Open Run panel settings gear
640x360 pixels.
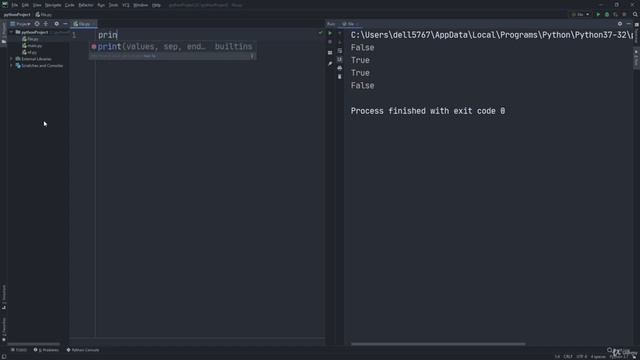click(x=620, y=24)
